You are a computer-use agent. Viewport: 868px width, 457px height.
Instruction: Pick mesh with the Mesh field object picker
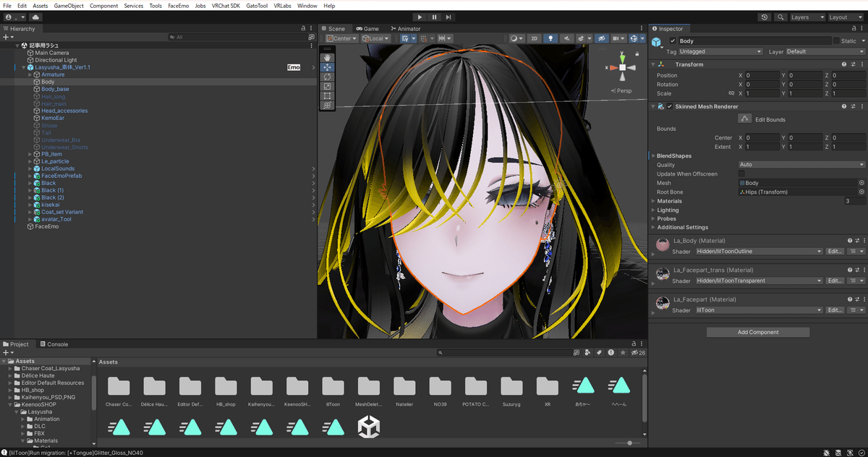[x=861, y=183]
